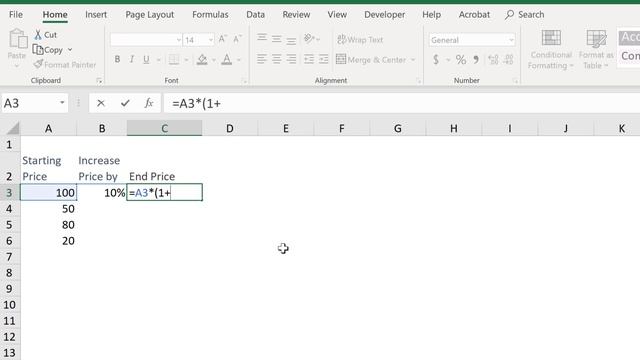The width and height of the screenshot is (640, 360).
Task: Select all cells via corner triangle
Action: [13, 129]
